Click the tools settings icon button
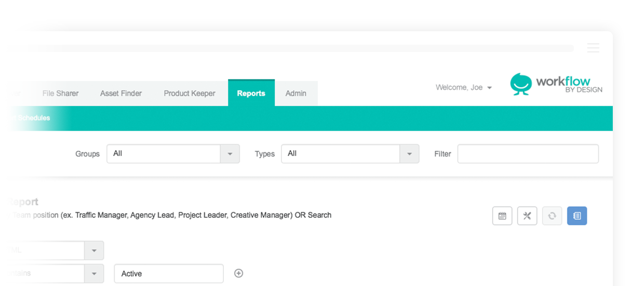644x286 pixels. 527,216
